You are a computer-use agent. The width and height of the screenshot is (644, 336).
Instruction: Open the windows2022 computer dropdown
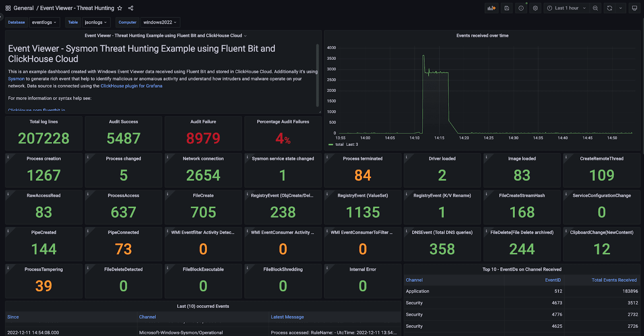[160, 23]
